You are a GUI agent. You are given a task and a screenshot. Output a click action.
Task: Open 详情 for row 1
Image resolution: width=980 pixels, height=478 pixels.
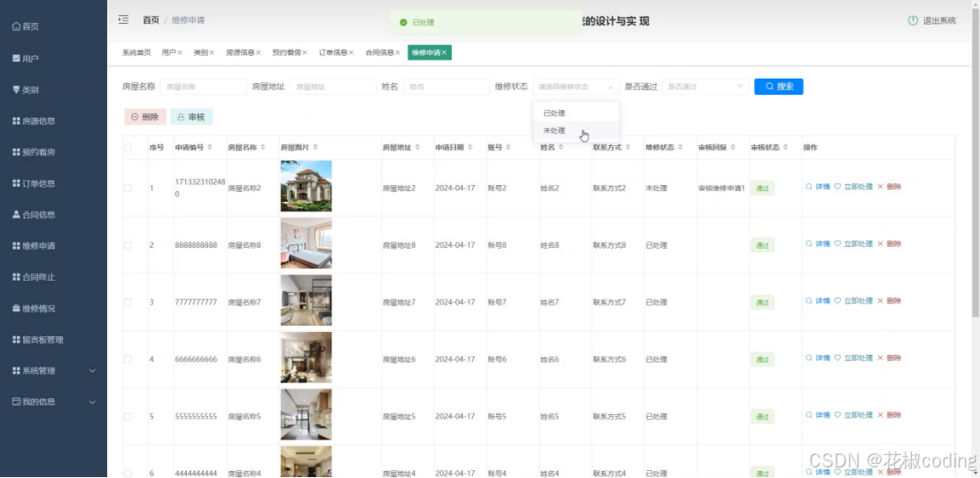click(818, 187)
